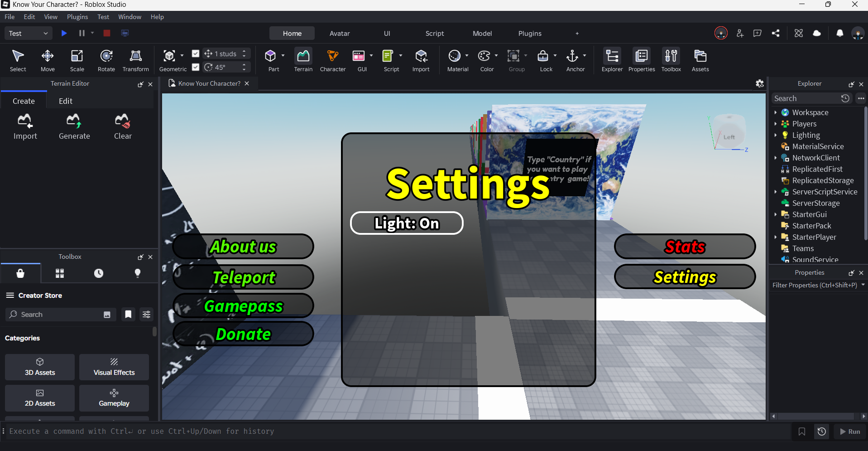Click the Import 3D icon in ribbon

click(421, 60)
